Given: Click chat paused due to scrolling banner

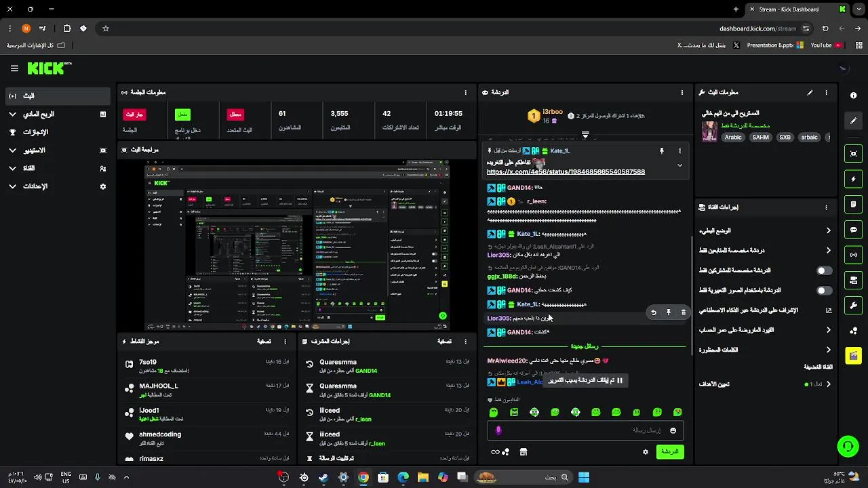Looking at the screenshot, I should click(x=586, y=381).
